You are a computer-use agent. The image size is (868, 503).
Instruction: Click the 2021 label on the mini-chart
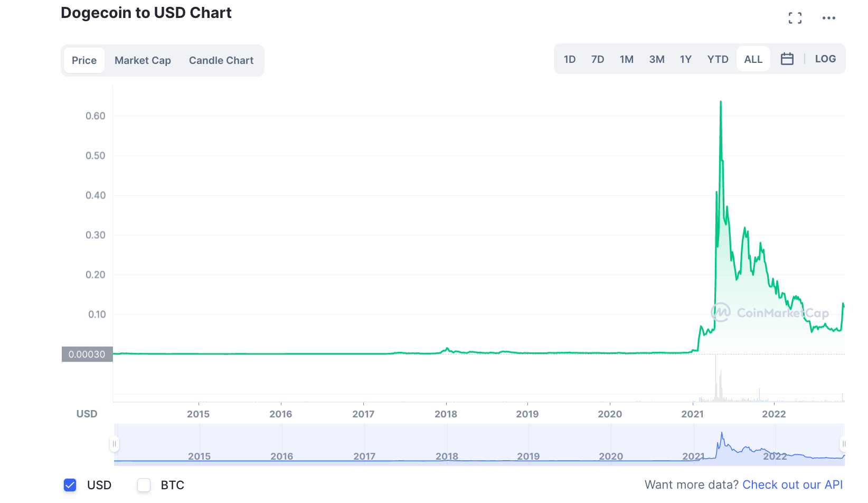pos(692,457)
